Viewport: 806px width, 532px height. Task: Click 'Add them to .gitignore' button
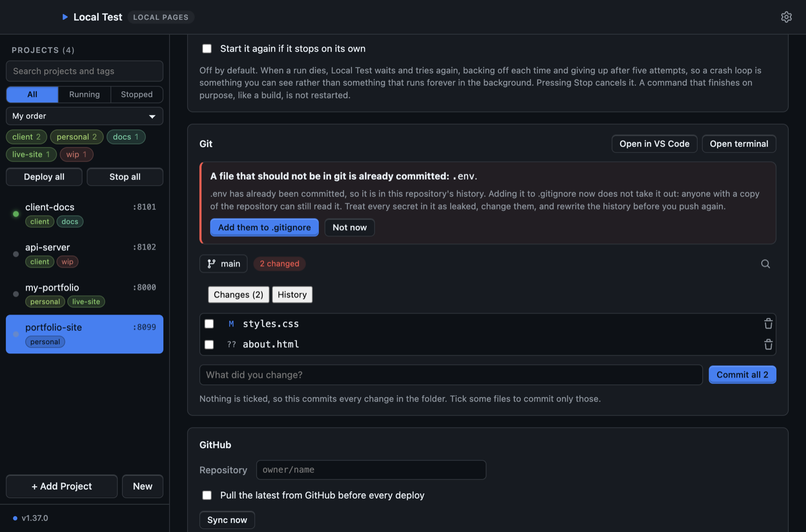[264, 227]
